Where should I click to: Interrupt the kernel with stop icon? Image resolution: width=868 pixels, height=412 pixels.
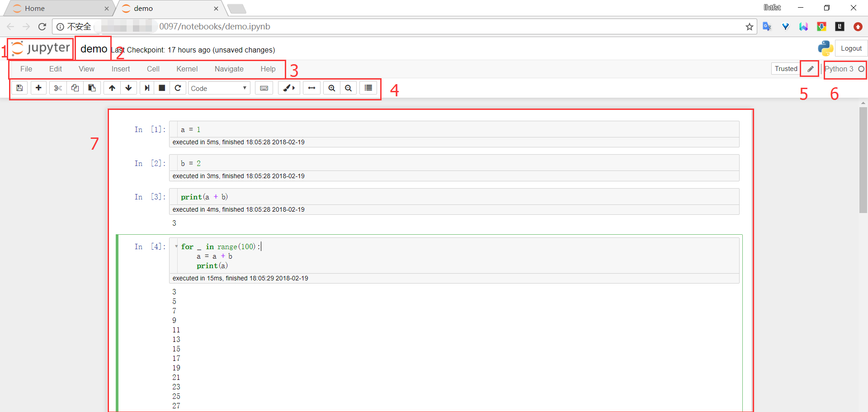(162, 88)
